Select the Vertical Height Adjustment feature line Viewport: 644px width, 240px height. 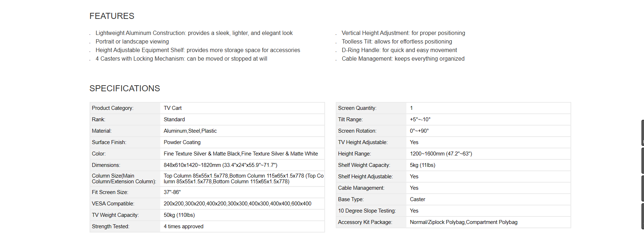click(403, 33)
